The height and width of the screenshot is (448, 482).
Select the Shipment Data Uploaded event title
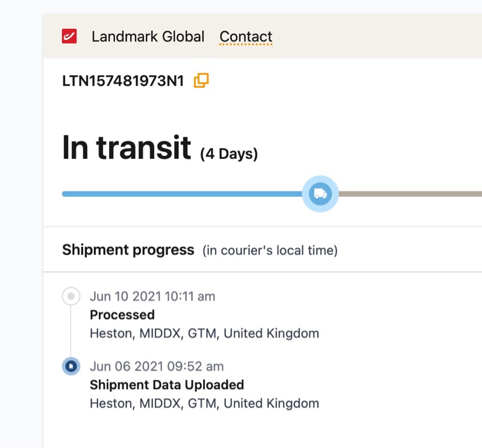point(167,385)
